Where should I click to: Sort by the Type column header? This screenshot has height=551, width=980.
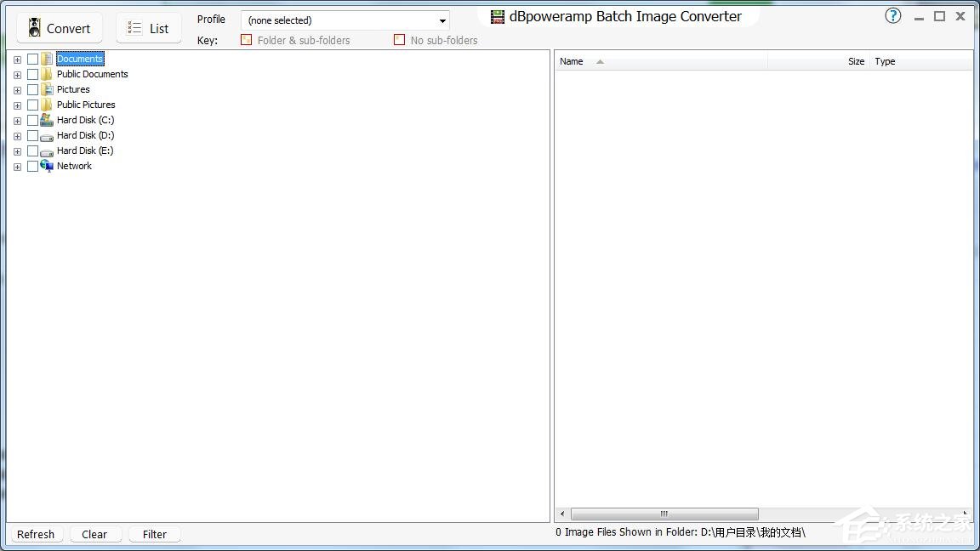(x=920, y=61)
